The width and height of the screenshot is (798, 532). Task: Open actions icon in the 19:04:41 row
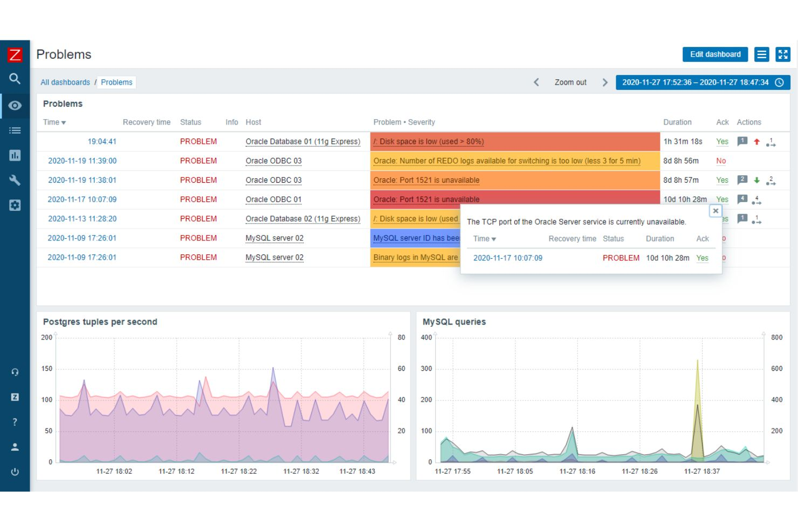coord(771,142)
